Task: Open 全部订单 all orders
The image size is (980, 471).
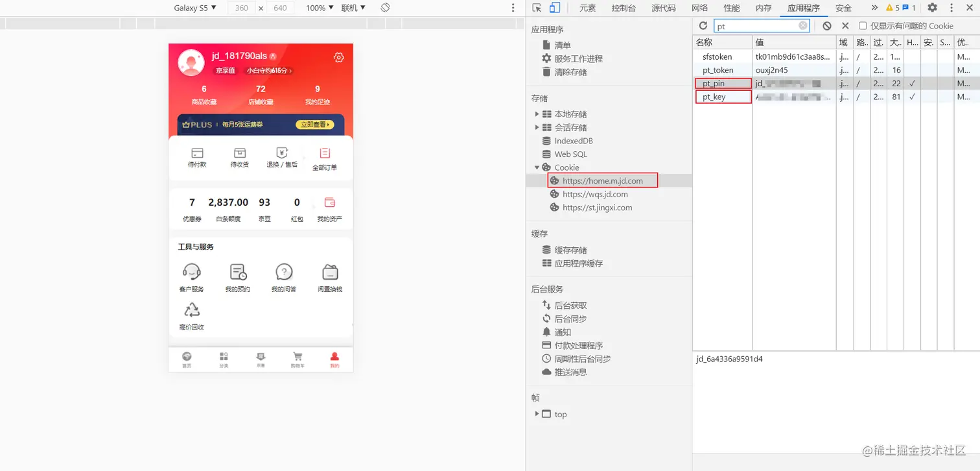Action: (x=325, y=158)
